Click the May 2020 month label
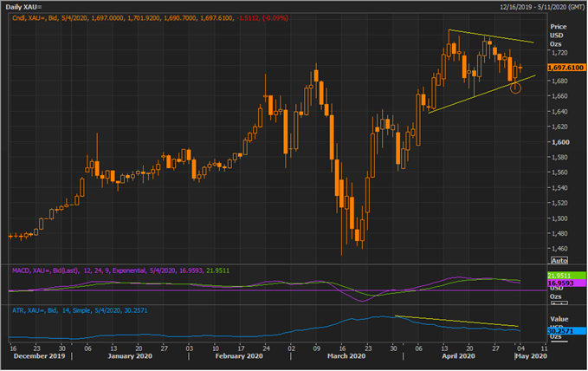This screenshot has width=588, height=371. (x=532, y=356)
